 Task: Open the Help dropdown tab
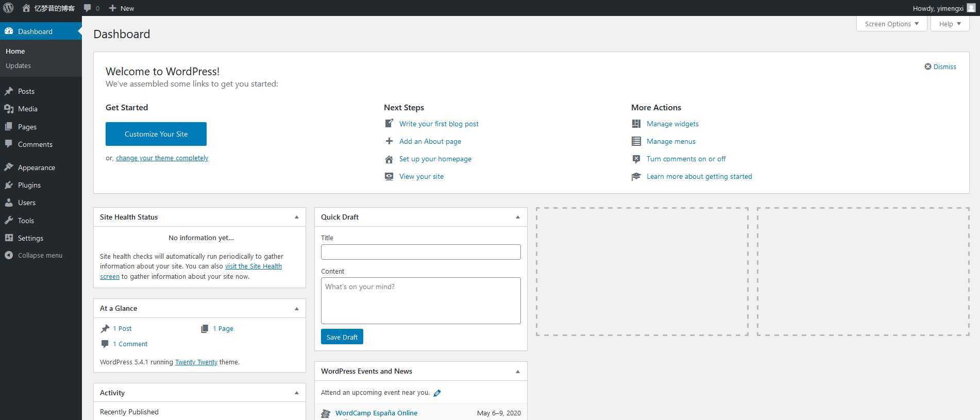click(x=950, y=24)
